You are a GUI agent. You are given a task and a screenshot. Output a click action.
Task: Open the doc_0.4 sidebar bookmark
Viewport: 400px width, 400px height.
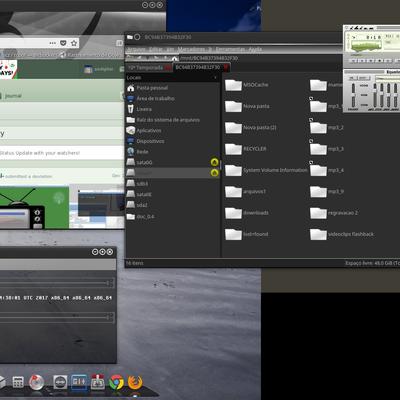172,217
